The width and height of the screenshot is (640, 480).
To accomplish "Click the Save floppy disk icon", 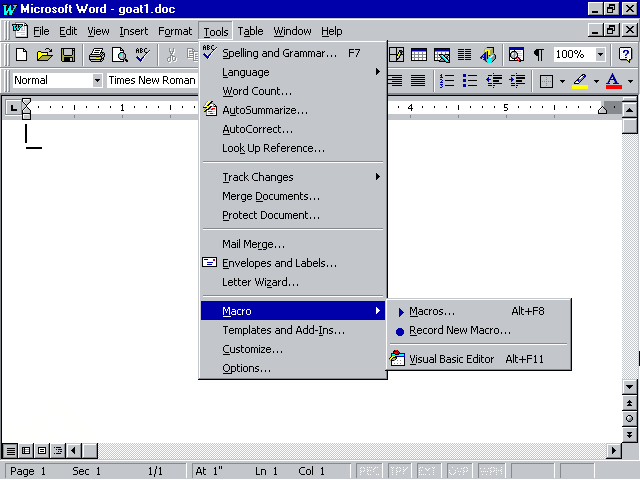I will point(68,54).
